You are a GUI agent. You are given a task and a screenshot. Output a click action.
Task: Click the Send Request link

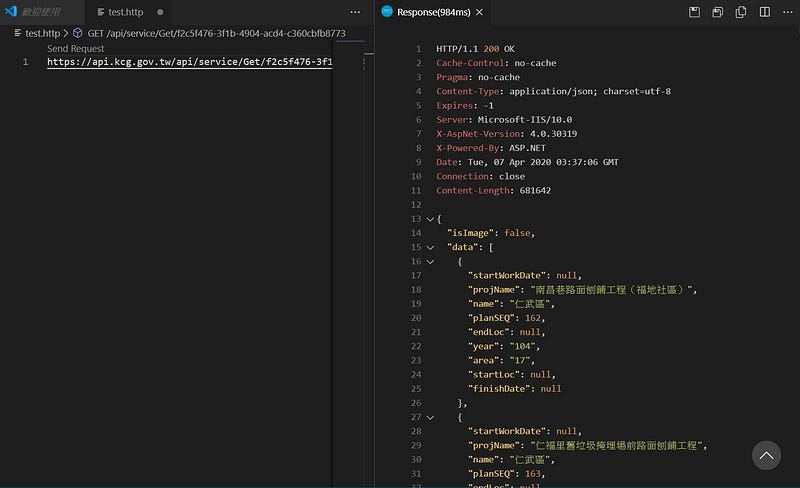coord(75,48)
